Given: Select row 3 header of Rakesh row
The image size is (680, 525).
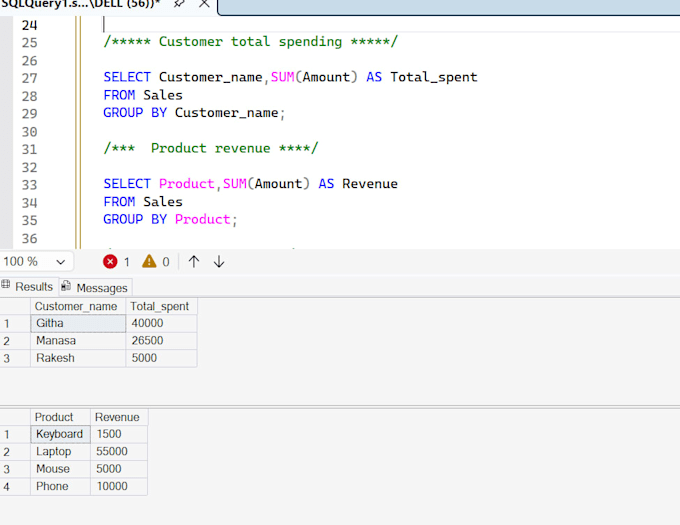Looking at the screenshot, I should point(15,358).
